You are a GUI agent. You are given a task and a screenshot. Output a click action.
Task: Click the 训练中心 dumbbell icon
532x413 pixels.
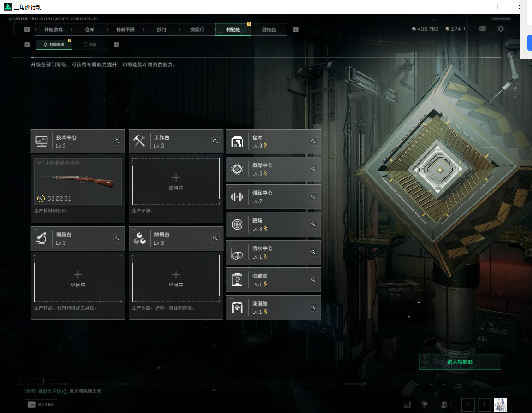(x=237, y=196)
